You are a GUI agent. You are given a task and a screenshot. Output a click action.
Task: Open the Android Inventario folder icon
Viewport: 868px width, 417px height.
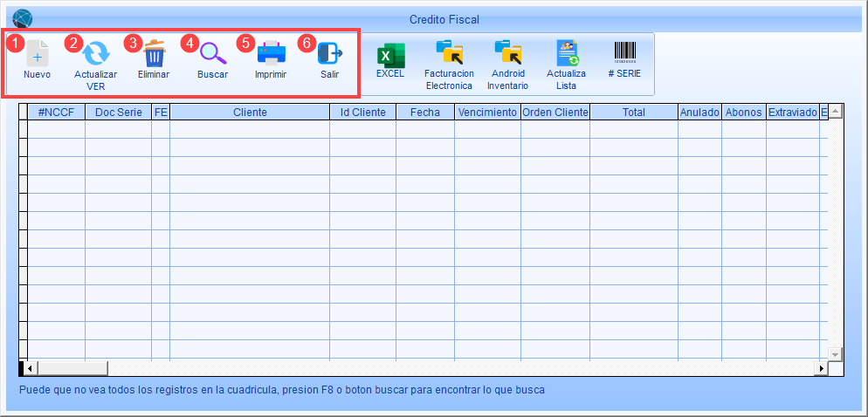point(507,52)
